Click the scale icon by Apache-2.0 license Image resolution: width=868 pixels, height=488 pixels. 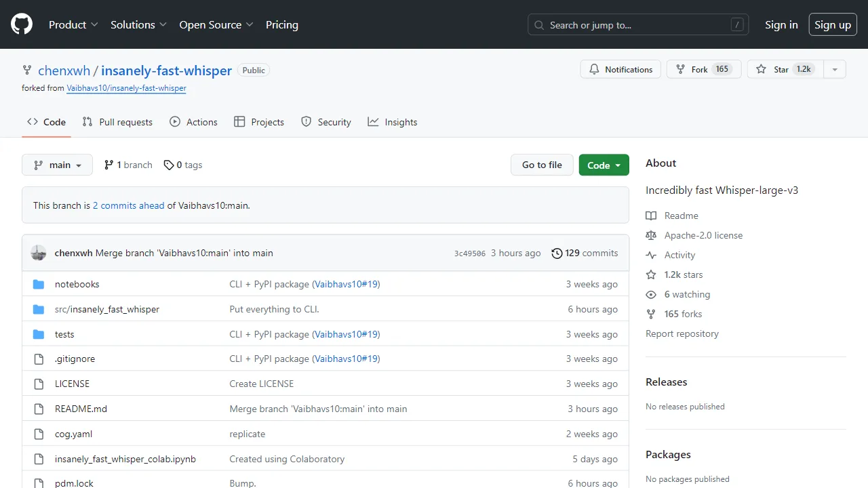point(651,235)
